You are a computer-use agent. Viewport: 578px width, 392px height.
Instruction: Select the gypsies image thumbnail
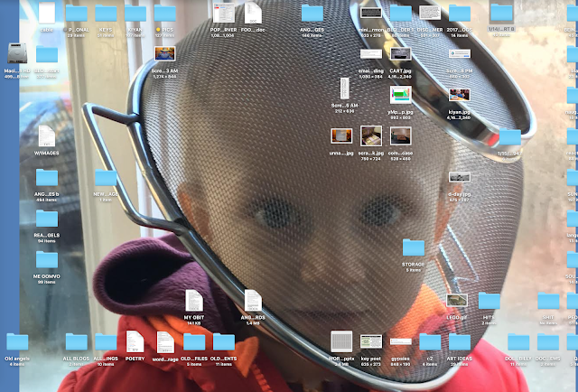pyautogui.click(x=401, y=341)
